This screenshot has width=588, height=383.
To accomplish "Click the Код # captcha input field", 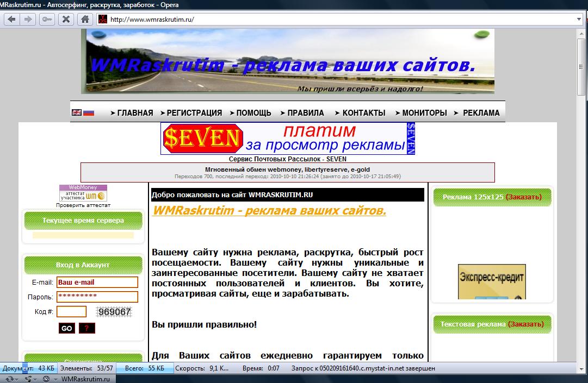I will tap(71, 311).
